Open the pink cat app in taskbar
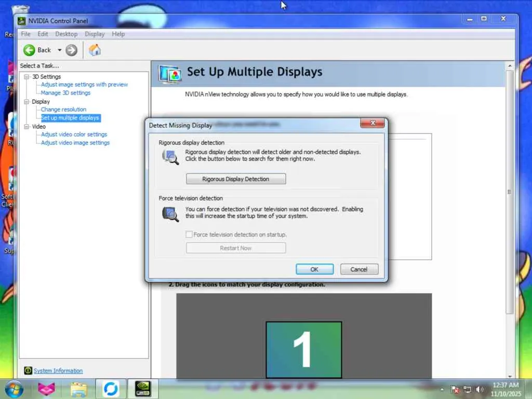Viewport: 532px width, 399px height. click(46, 389)
